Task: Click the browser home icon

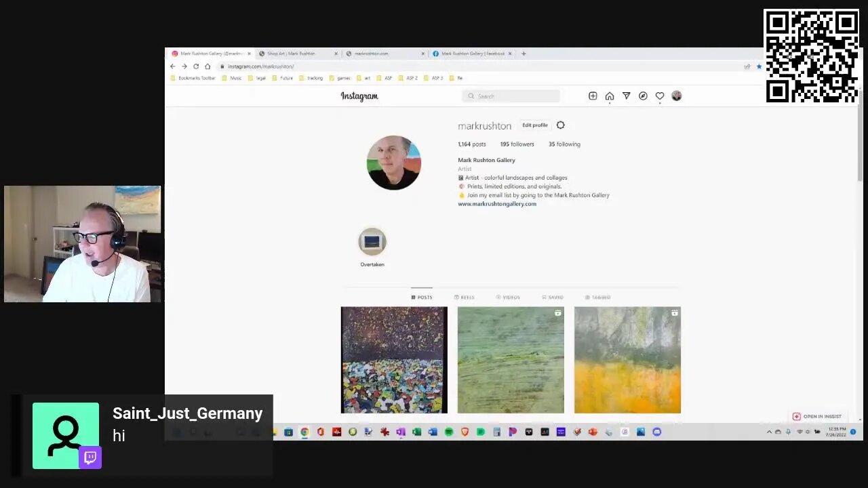Action: tap(208, 66)
